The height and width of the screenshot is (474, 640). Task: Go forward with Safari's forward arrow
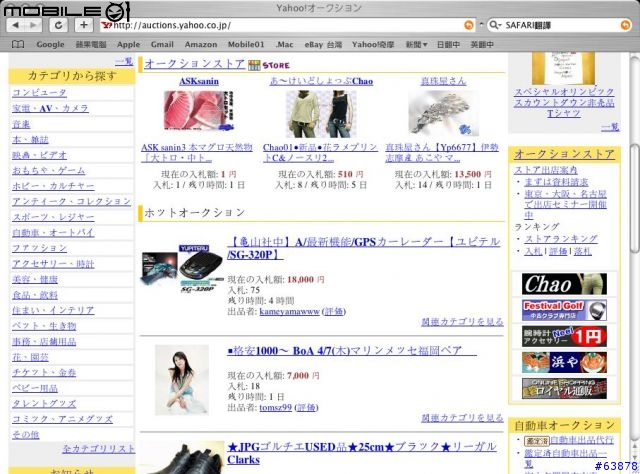click(x=33, y=25)
